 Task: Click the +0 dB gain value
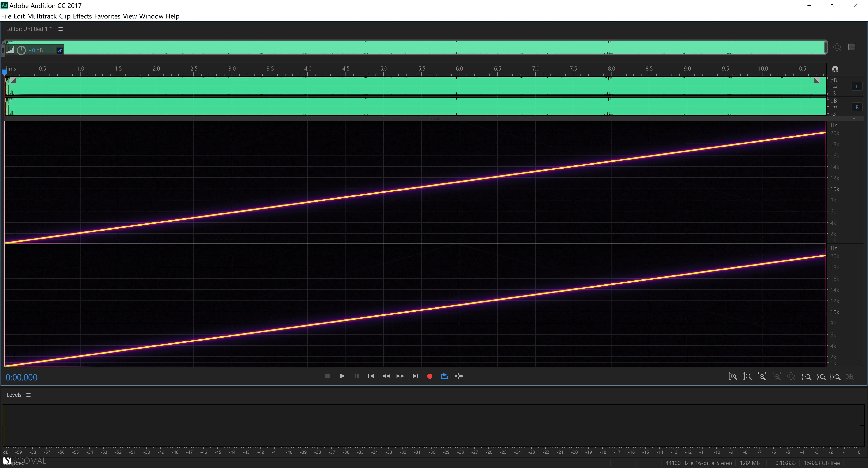(x=36, y=50)
